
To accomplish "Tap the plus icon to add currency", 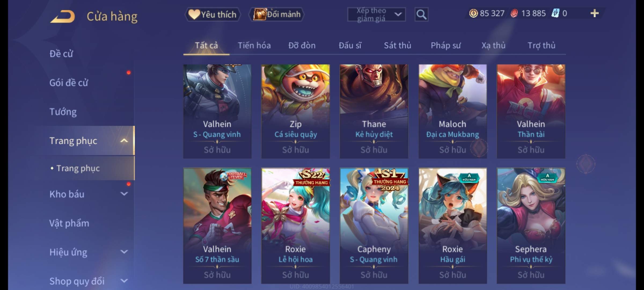I will pos(595,13).
